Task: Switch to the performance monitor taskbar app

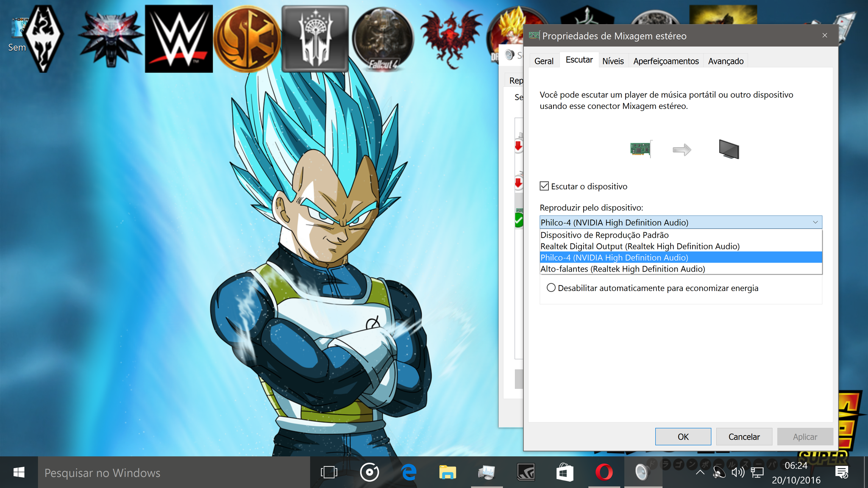Action: [x=487, y=472]
